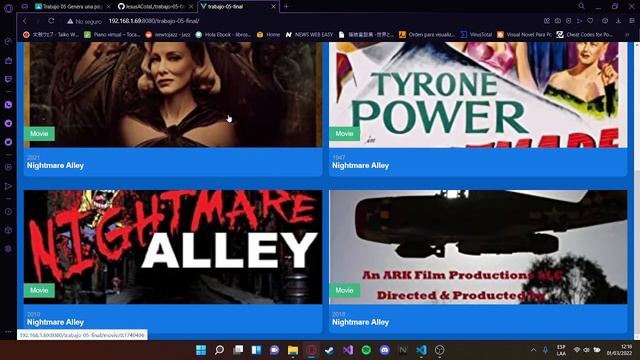This screenshot has width=640, height=360.
Task: Open the Windows Start menu
Action: [201, 350]
